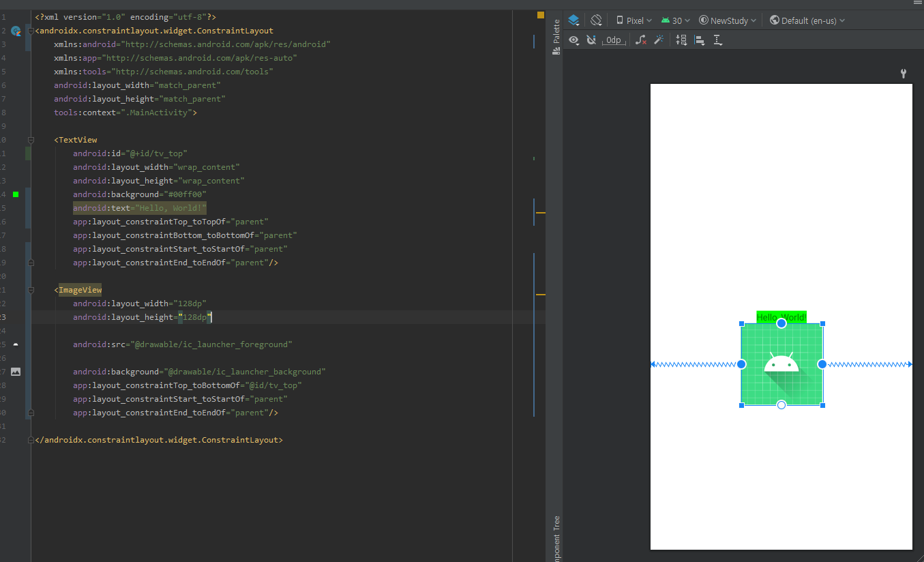Click the warning stripe mark near line 21
The height and width of the screenshot is (562, 924).
[x=541, y=295]
